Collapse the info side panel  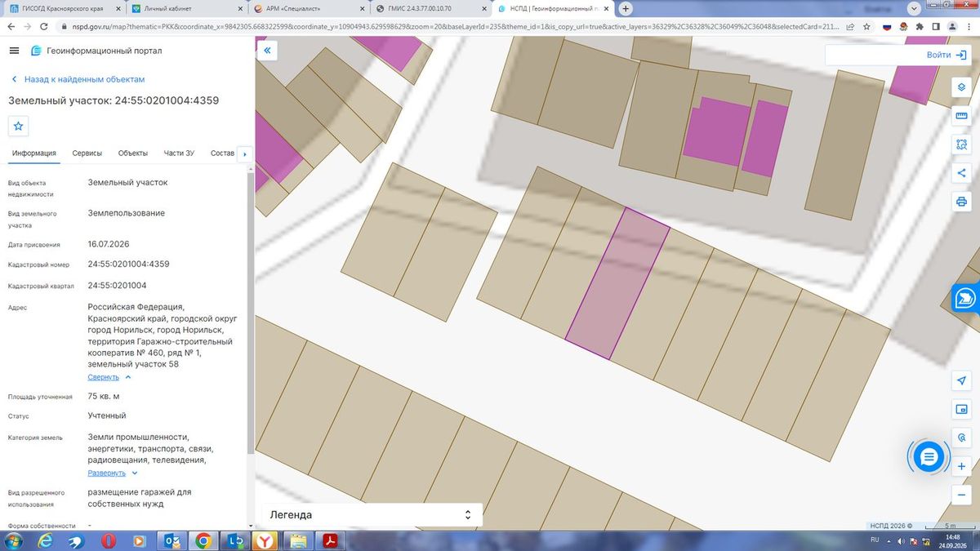pyautogui.click(x=267, y=51)
